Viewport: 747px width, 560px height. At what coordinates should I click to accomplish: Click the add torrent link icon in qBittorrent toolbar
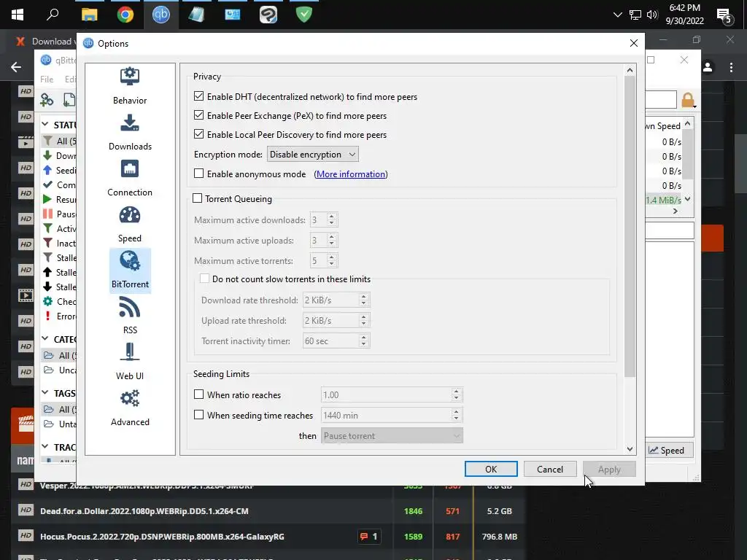(x=47, y=99)
